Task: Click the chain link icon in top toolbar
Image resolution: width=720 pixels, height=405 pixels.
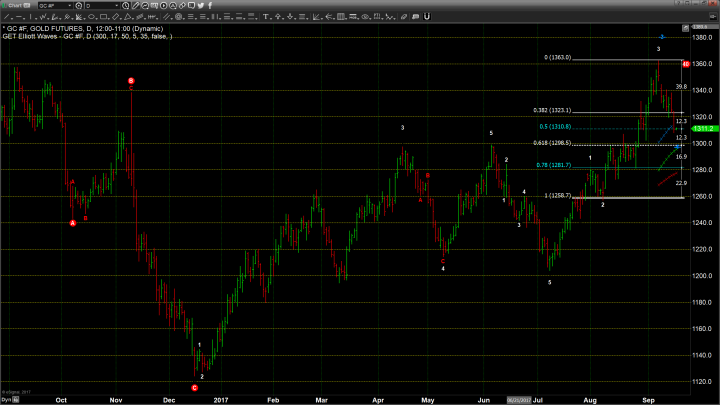Action: click(x=182, y=6)
